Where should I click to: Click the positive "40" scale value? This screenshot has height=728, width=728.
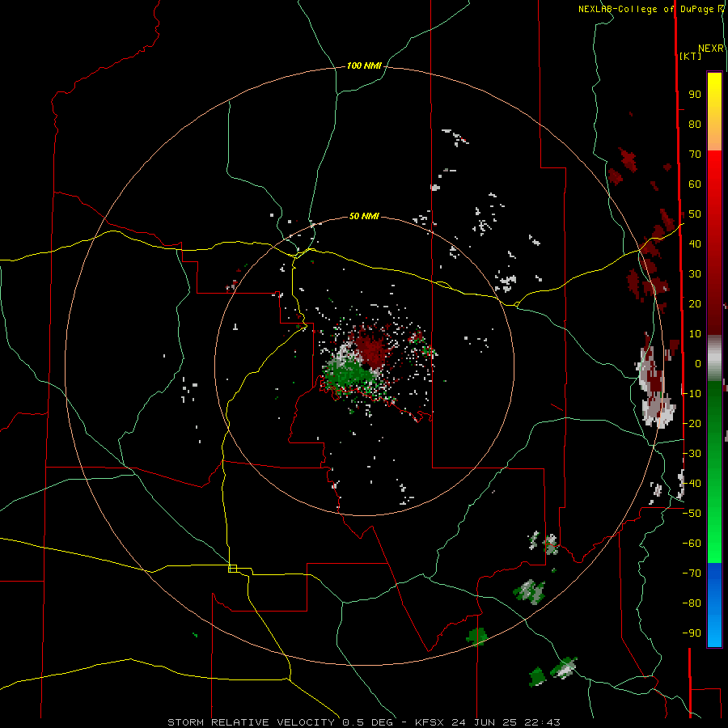point(695,244)
